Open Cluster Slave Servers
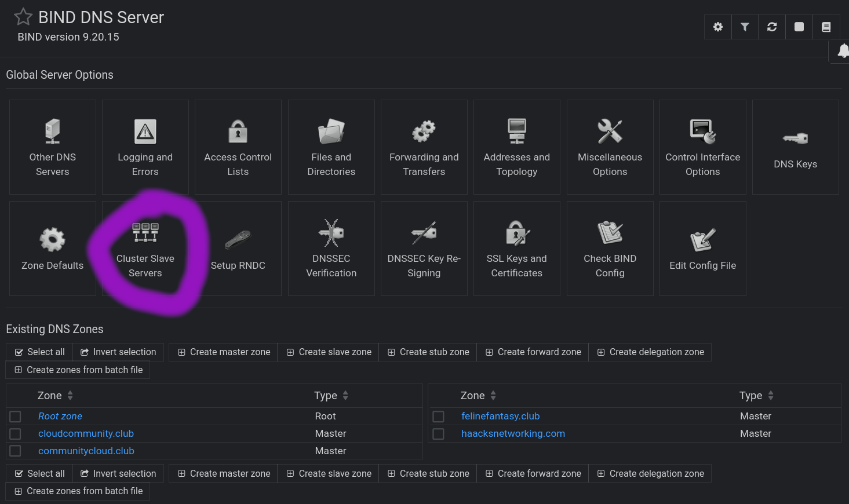The height and width of the screenshot is (504, 849). [145, 248]
